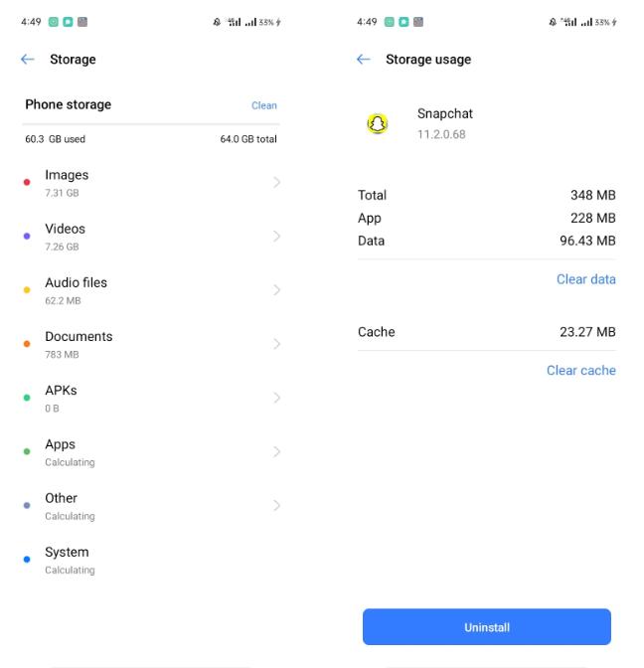Viewport: 644px width, 668px height.
Task: Tap the red Images category dot
Action: coord(27,183)
